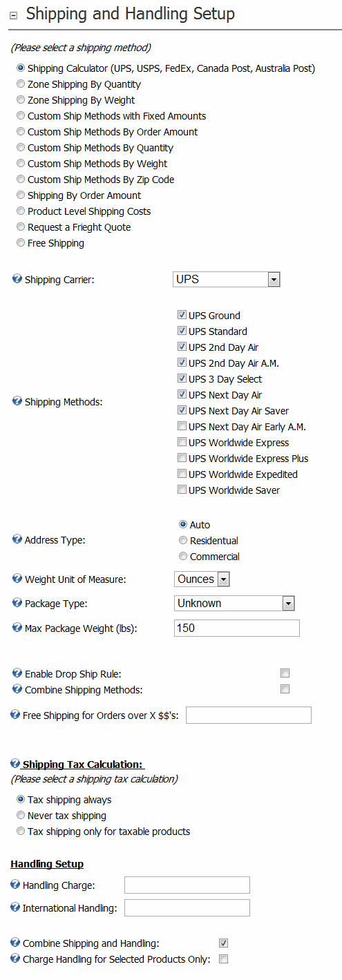Click help icon for Shipping Tax Calculation
The width and height of the screenshot is (342, 980).
[x=15, y=764]
